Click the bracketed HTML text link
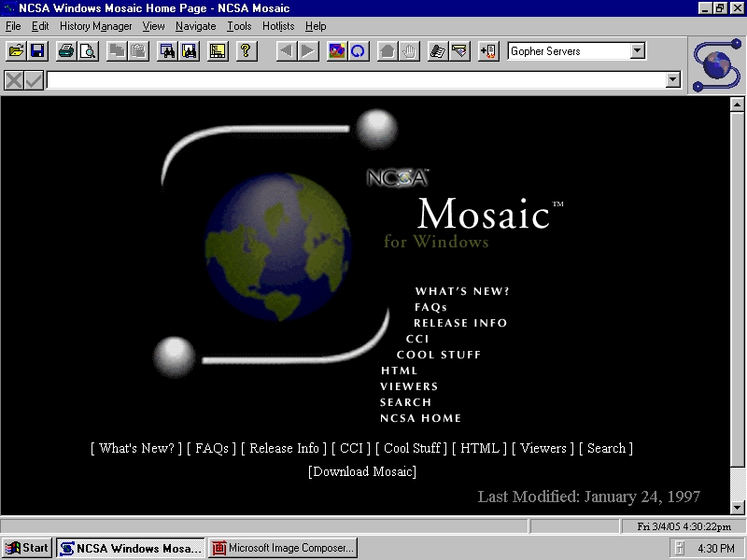This screenshot has width=747, height=560. click(480, 448)
